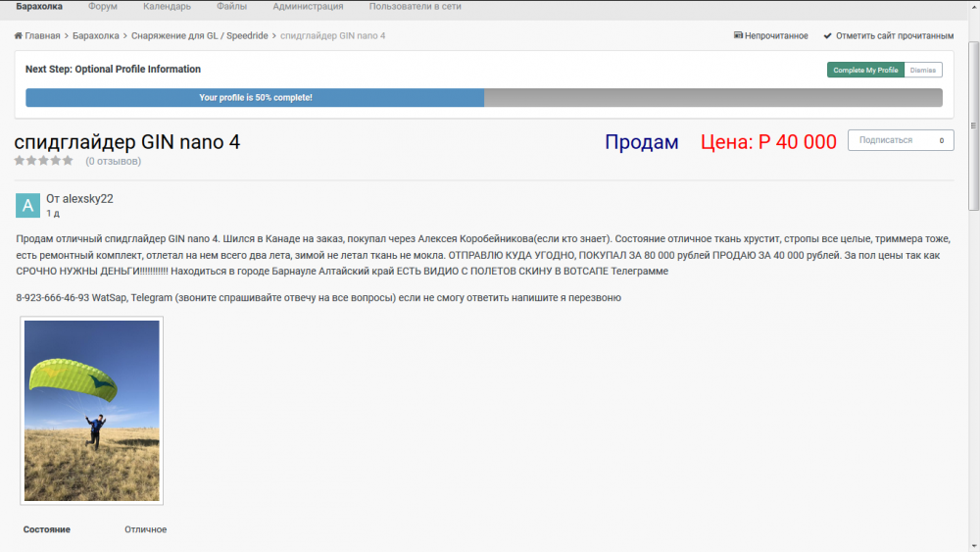Click the checkmark icon for marking site read

827,35
